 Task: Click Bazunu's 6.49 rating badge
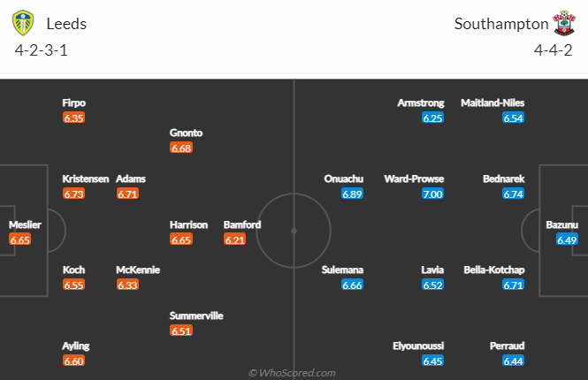pos(567,239)
